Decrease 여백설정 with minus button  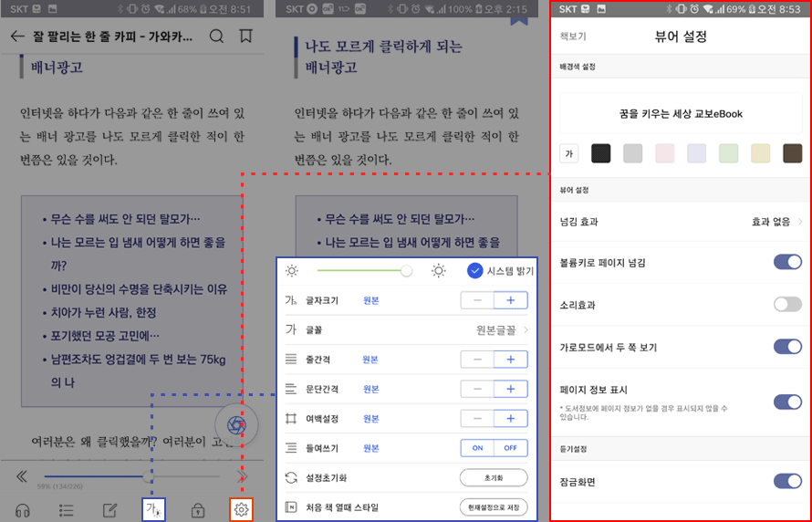pyautogui.click(x=477, y=419)
